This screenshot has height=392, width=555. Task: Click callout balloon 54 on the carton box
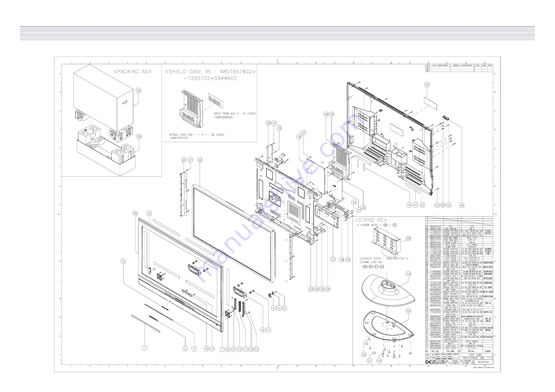[139, 90]
